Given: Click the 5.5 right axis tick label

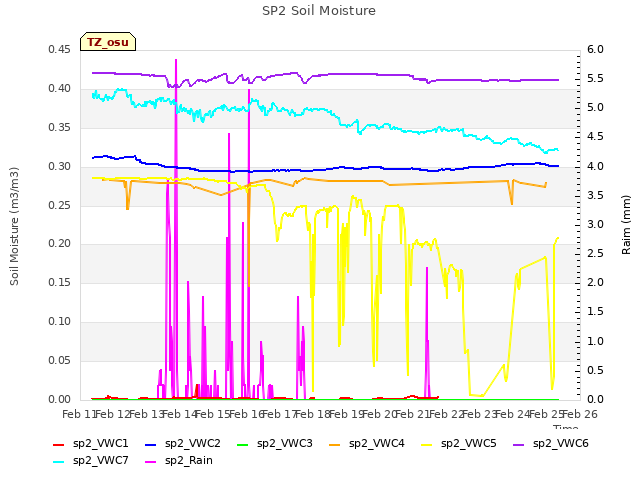Looking at the screenshot, I should click(595, 79).
